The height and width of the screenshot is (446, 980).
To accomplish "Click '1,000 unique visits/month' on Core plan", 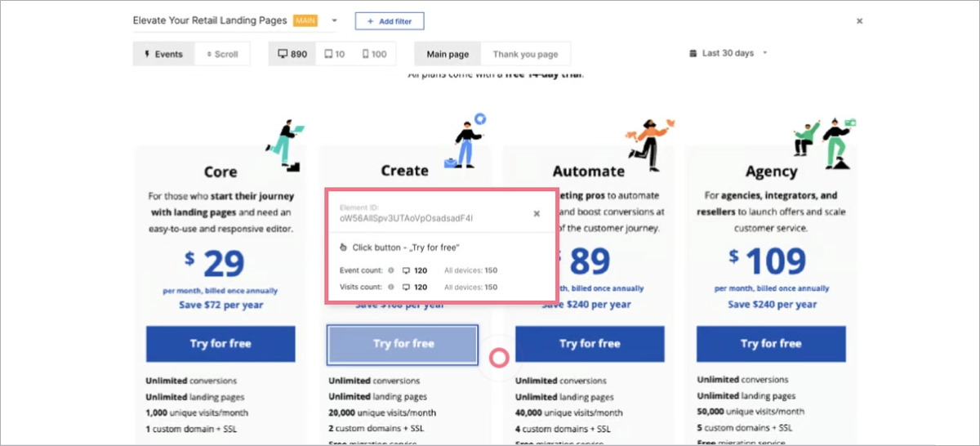I will 195,413.
